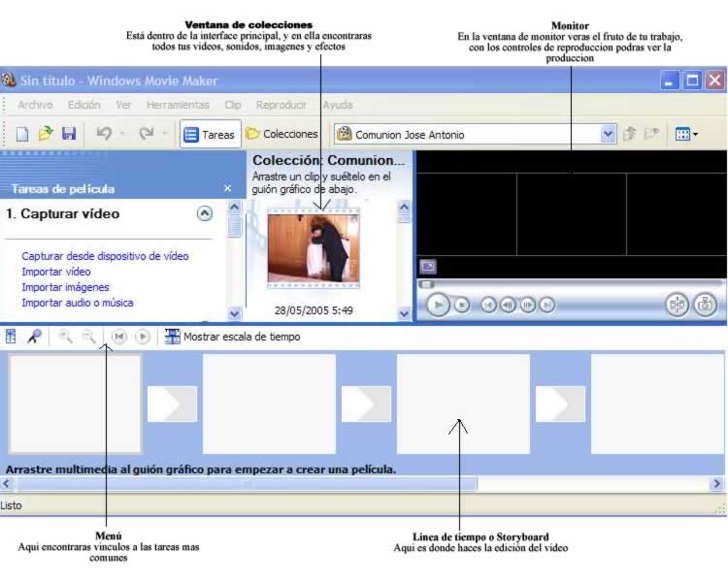The height and width of the screenshot is (582, 728).
Task: Take a picture from the preview
Action: (x=706, y=305)
